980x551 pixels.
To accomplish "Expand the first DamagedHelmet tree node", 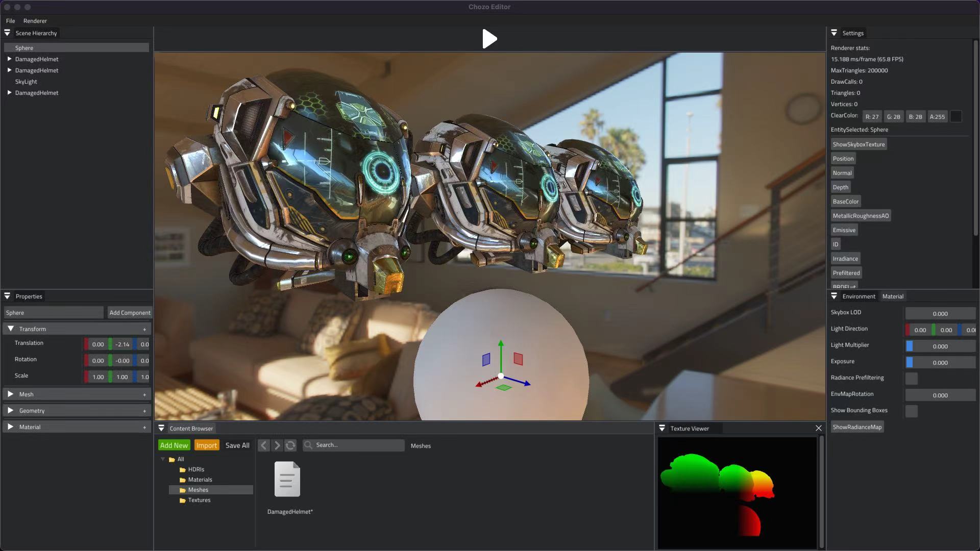I will [x=9, y=59].
